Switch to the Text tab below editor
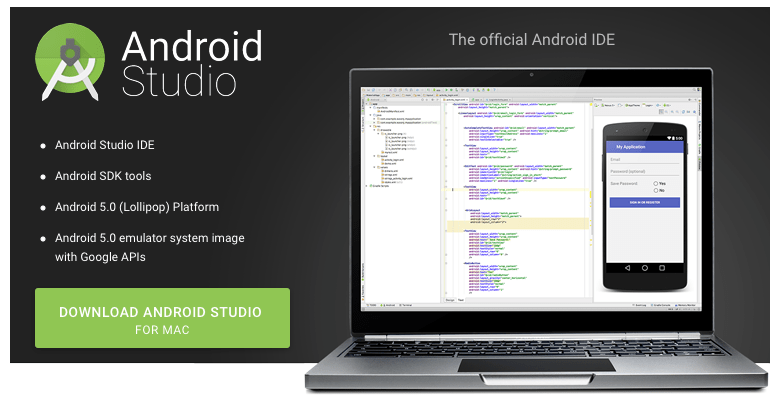782x413 pixels. click(x=461, y=300)
